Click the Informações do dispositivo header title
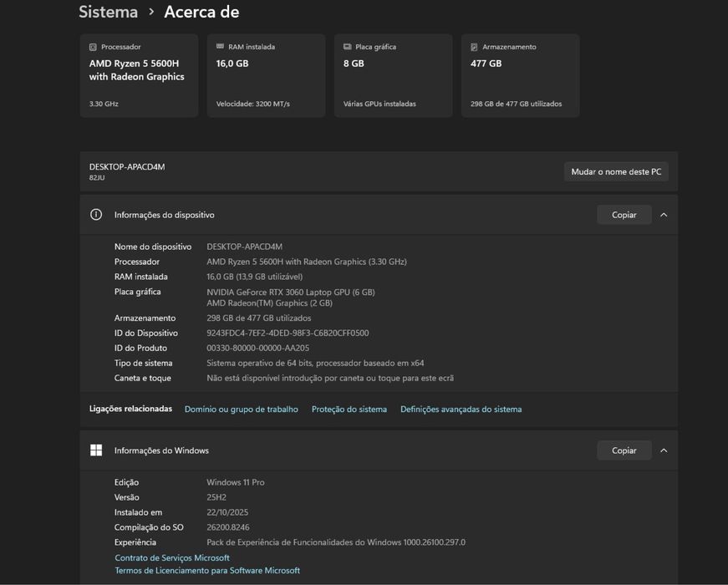The image size is (728, 585). tap(165, 215)
